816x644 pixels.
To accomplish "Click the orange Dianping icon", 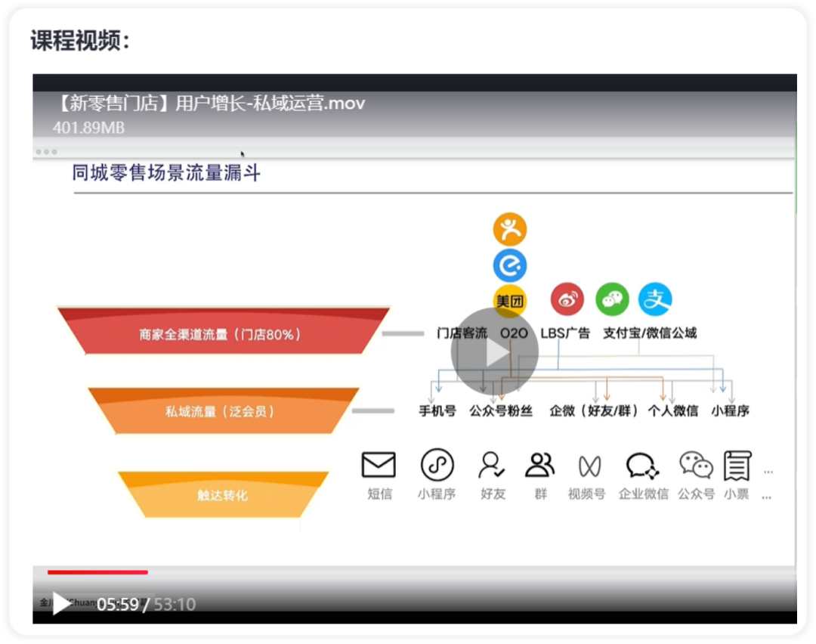I will click(x=510, y=229).
